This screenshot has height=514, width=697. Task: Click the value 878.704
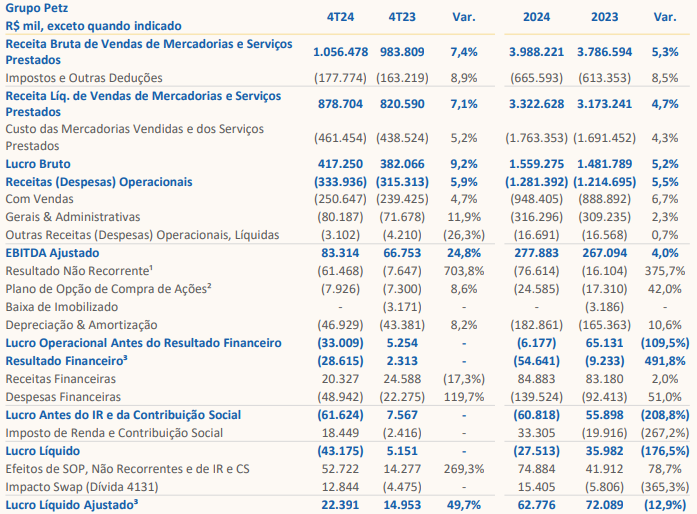click(x=340, y=104)
